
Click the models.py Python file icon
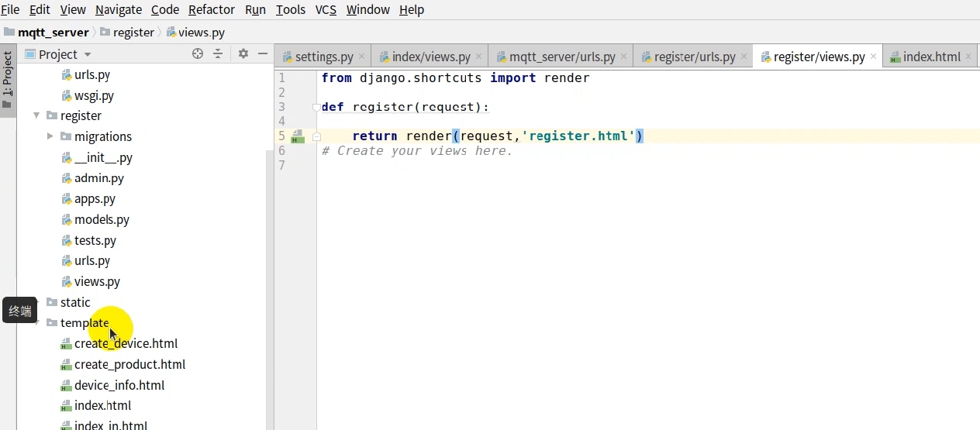(x=67, y=220)
